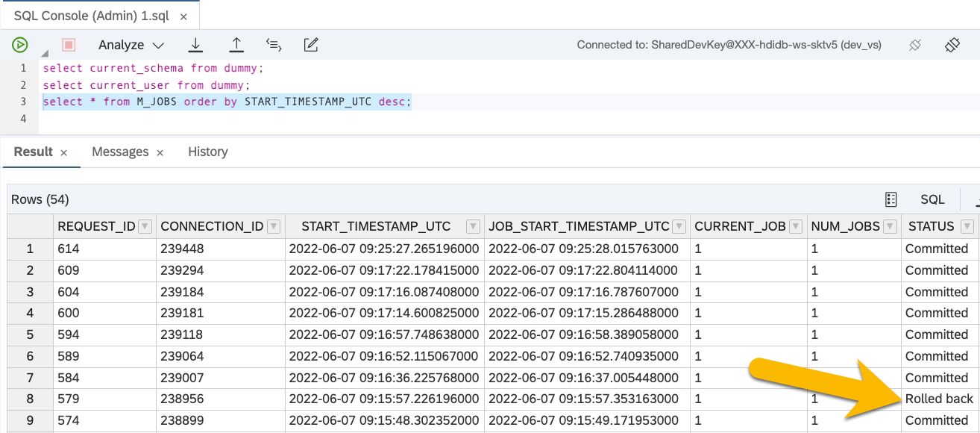Switch to the Messages tab
980x433 pixels.
[120, 152]
